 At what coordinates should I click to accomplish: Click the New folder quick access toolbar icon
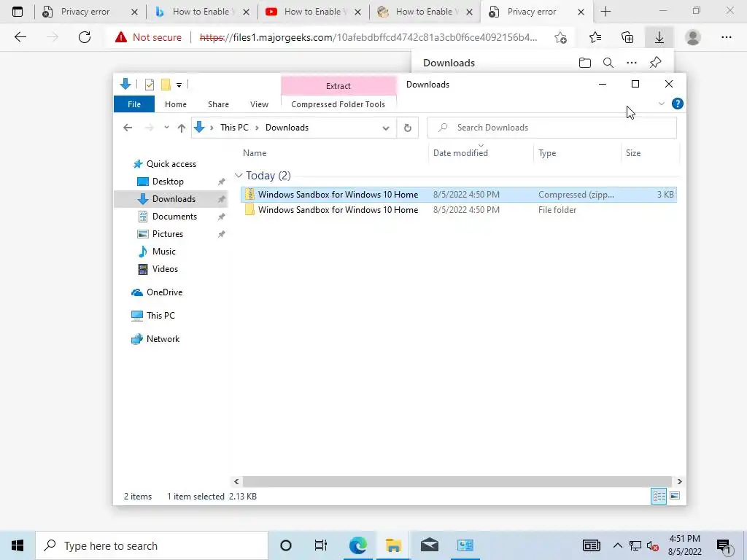coord(166,85)
